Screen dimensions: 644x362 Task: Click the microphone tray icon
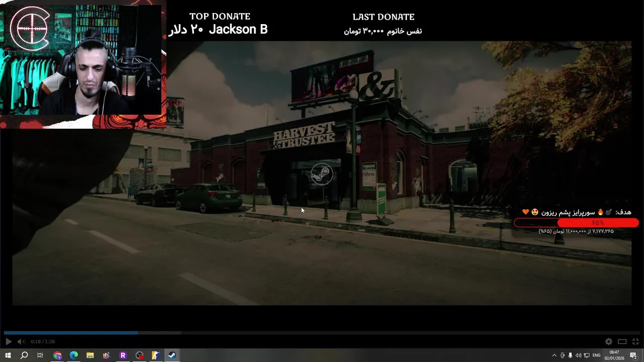571,355
